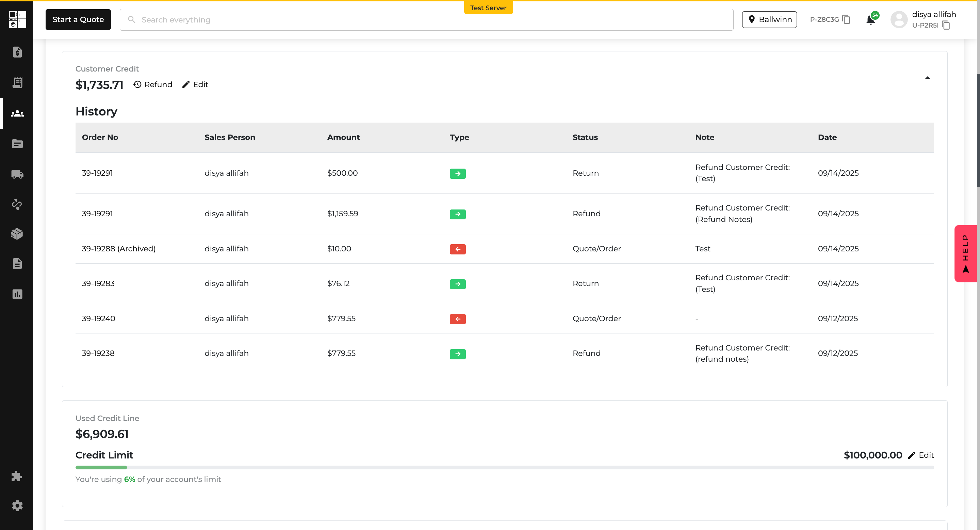980x530 pixels.
Task: Open the integrations puzzle piece icon
Action: tap(17, 476)
